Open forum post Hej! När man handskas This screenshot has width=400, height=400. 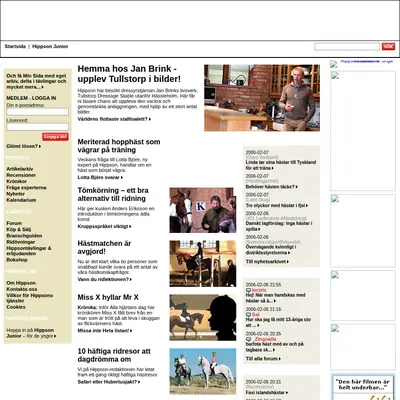(275, 298)
